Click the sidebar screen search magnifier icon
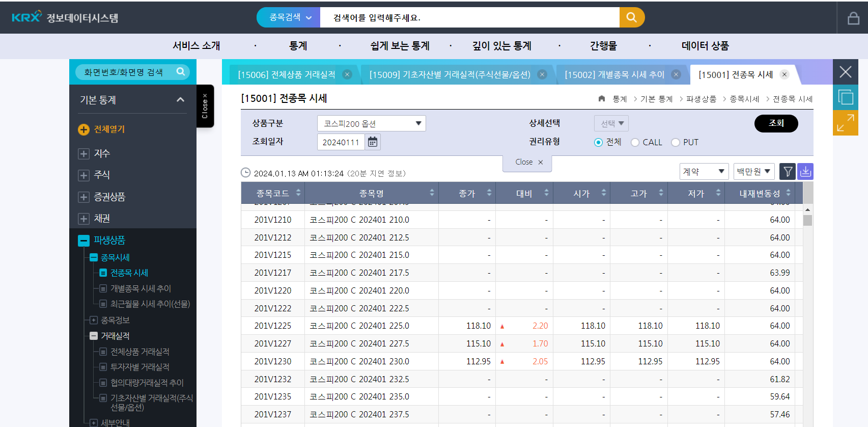Viewport: 868px width, 427px height. click(x=181, y=72)
